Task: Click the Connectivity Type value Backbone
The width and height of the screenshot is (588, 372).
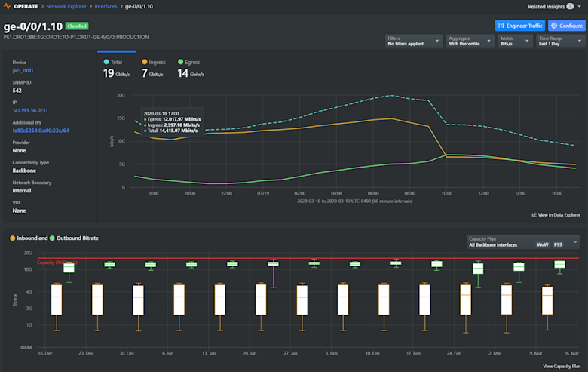Action: 24,171
